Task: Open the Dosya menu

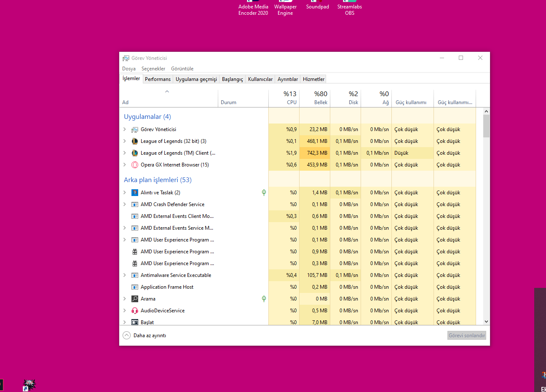Action: point(129,69)
